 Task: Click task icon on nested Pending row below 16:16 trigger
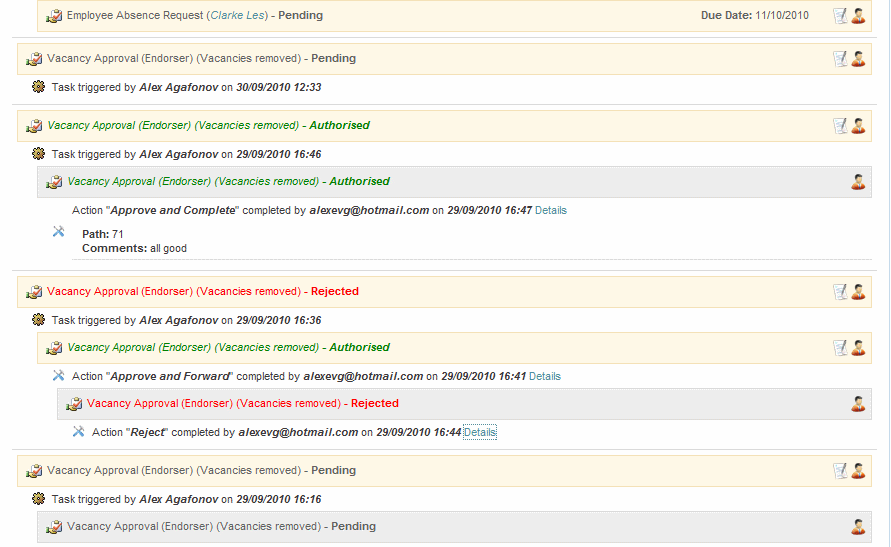point(54,527)
